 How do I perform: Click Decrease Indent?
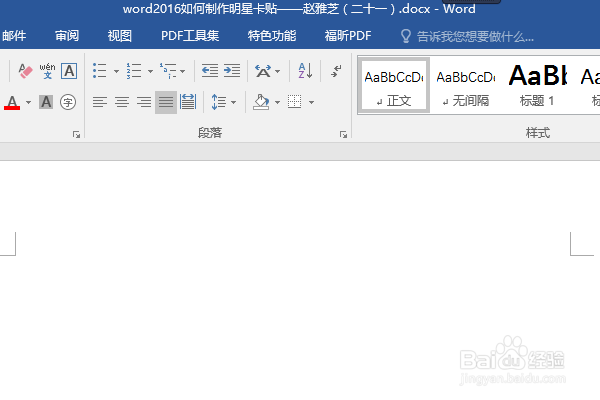[x=210, y=71]
